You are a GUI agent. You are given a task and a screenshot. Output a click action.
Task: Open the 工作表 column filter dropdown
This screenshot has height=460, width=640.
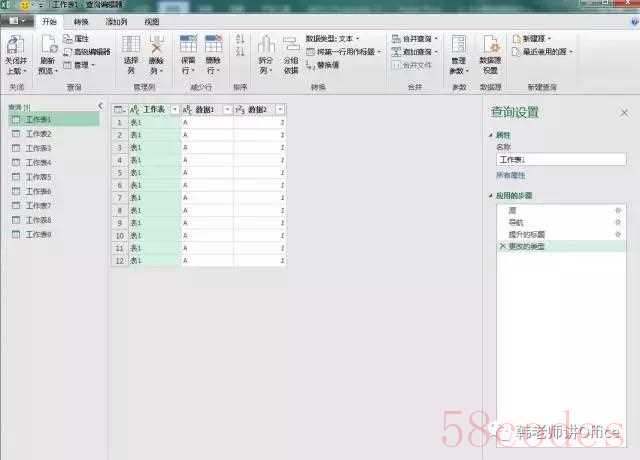pos(173,109)
